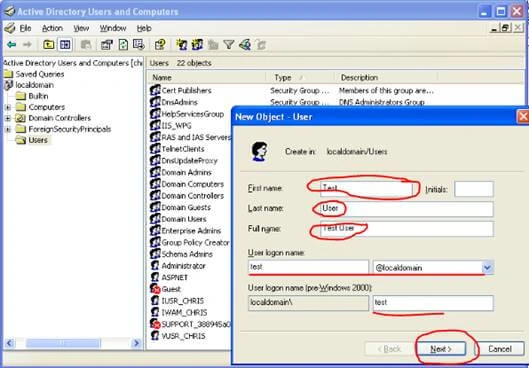The width and height of the screenshot is (529, 368).
Task: Expand the Domain Controllers tree node
Action: (8, 118)
